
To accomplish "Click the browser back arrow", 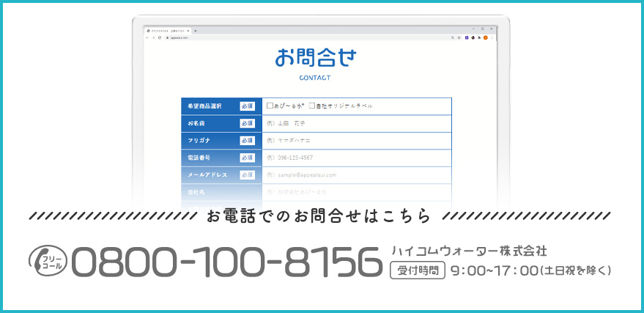I will tap(147, 37).
